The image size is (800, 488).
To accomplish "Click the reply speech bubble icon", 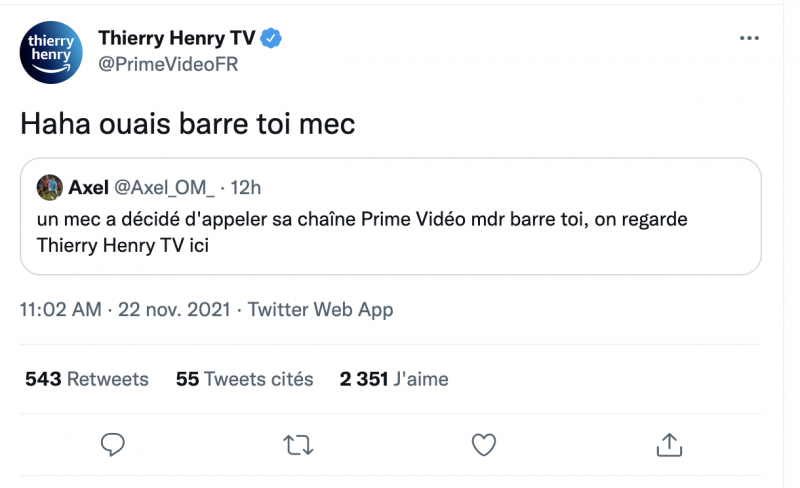I will coord(113,443).
